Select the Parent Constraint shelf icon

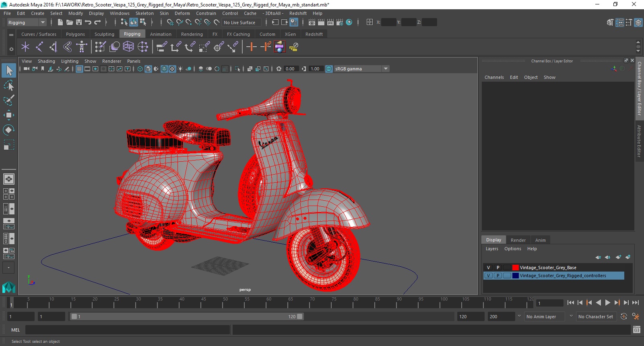point(162,47)
